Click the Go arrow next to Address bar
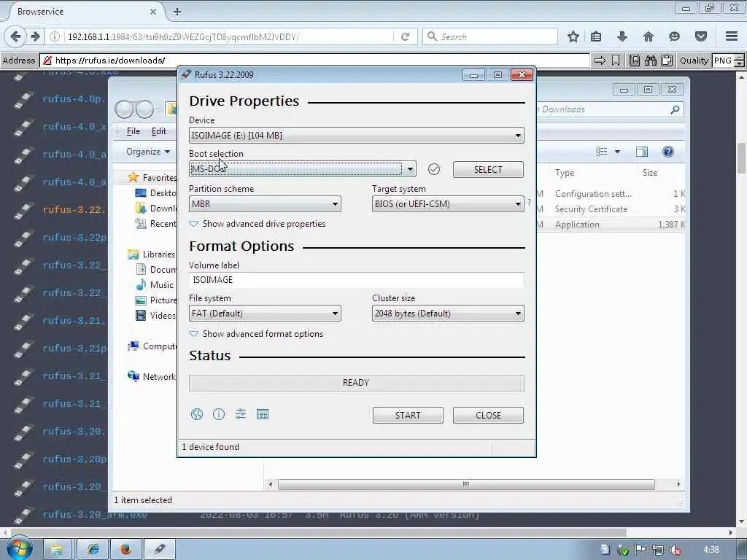 click(x=600, y=61)
